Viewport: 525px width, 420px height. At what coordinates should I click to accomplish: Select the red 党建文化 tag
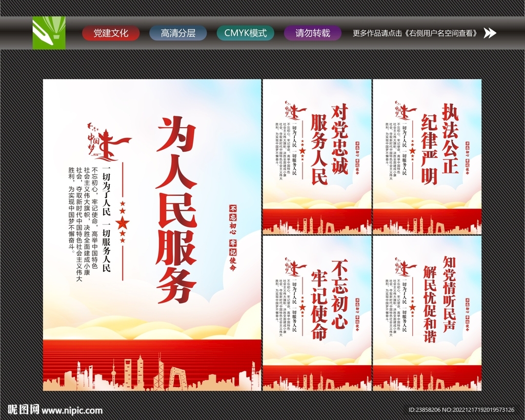tap(110, 33)
